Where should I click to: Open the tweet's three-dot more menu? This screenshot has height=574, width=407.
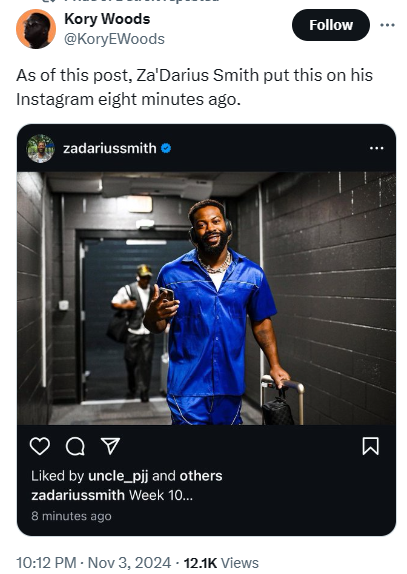387,25
